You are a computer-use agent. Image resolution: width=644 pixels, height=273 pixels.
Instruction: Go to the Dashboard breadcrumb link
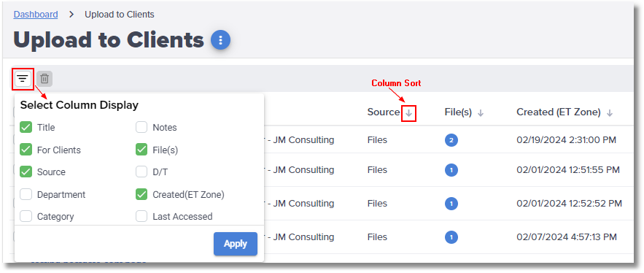tap(36, 15)
